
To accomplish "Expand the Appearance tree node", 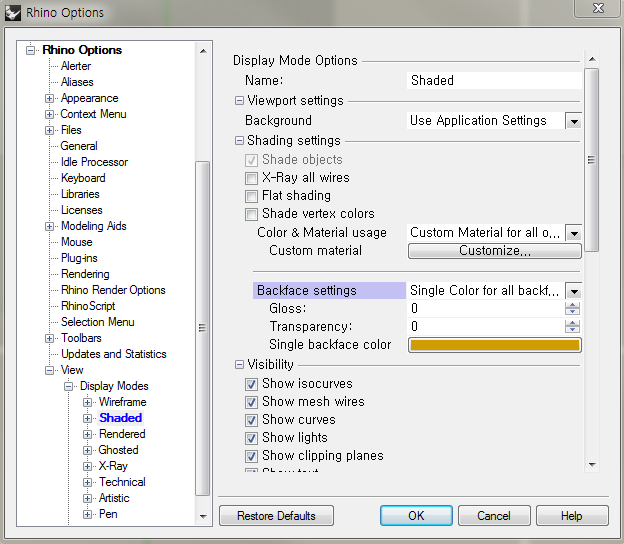I will (x=49, y=98).
